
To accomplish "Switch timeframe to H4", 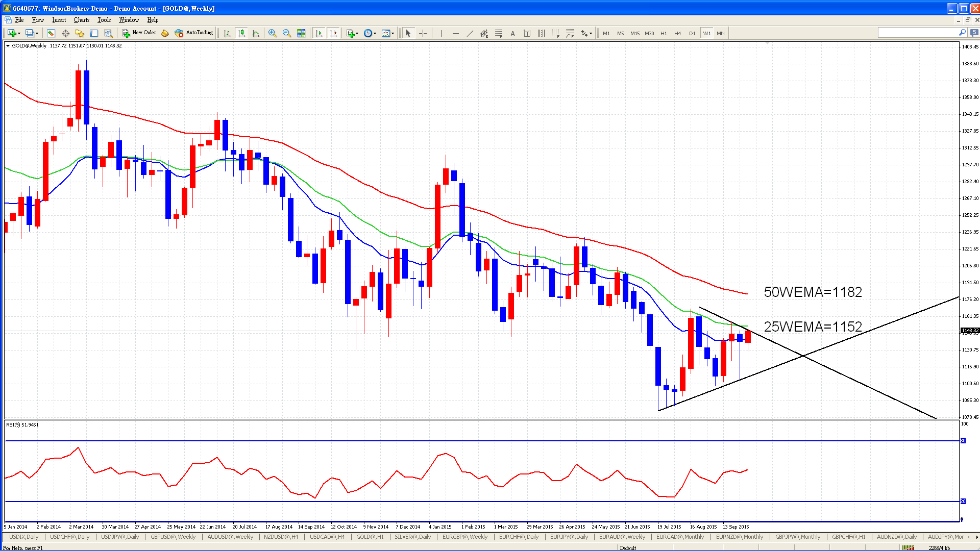I will [678, 33].
